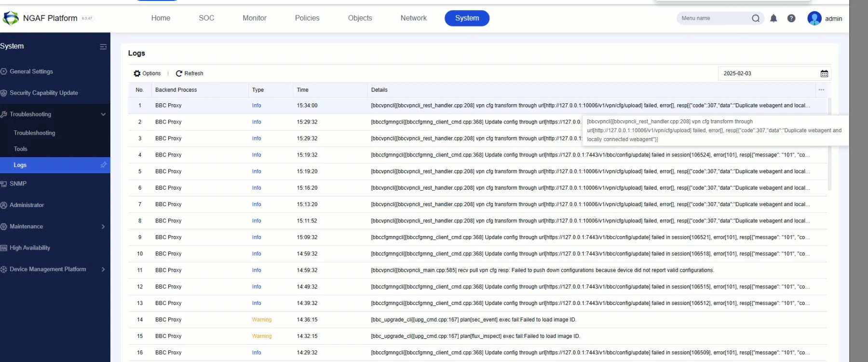Click the notification bell icon

tap(773, 18)
